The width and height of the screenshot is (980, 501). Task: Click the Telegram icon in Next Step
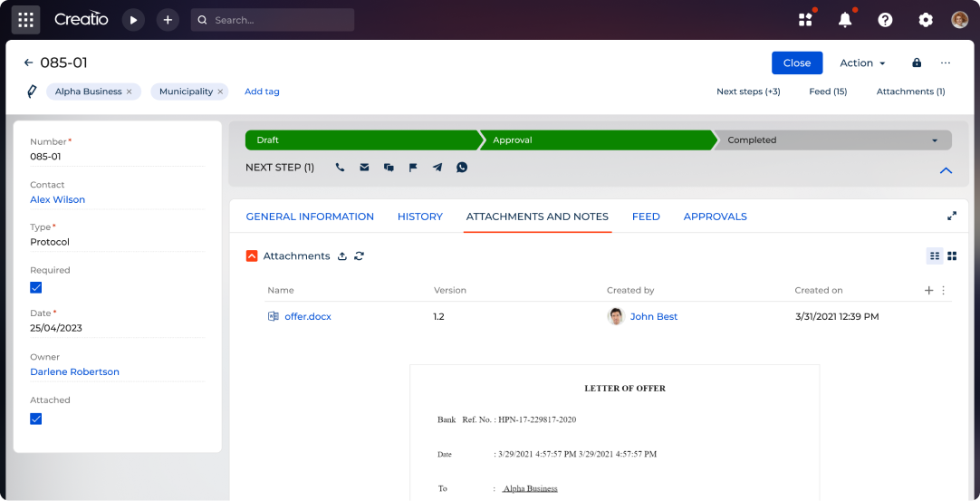(437, 168)
